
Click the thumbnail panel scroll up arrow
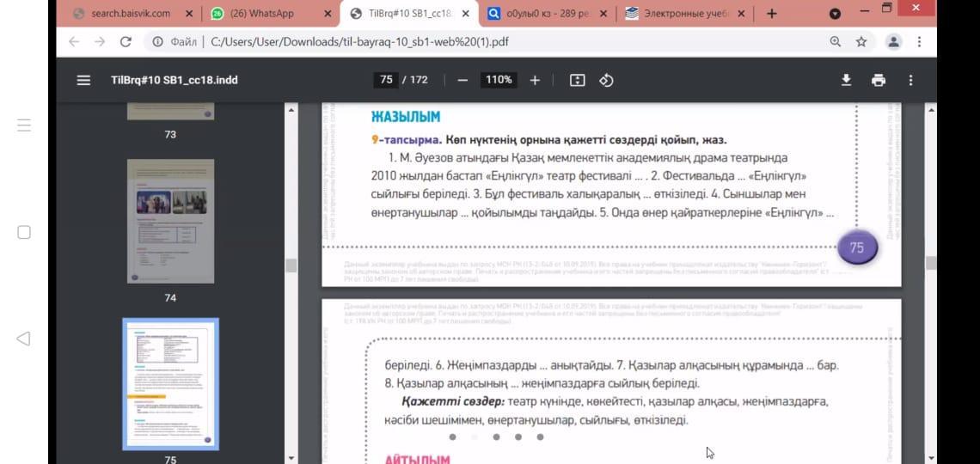pyautogui.click(x=291, y=110)
